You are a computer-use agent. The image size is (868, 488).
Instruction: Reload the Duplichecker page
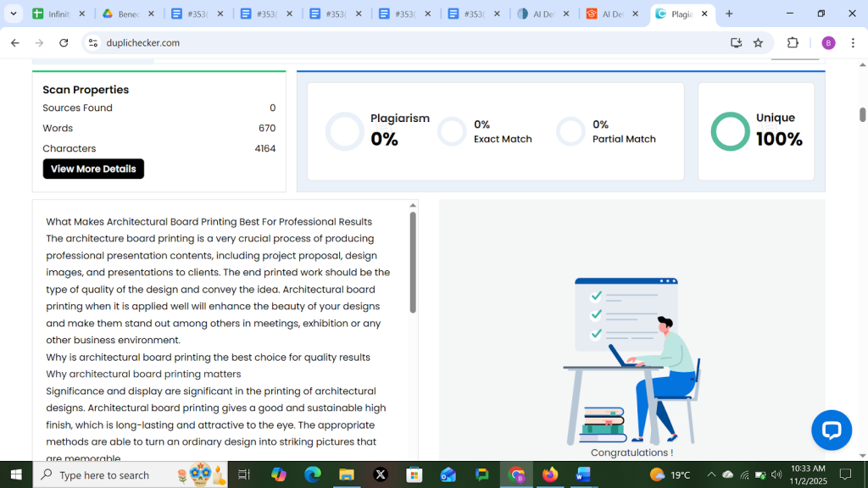pyautogui.click(x=64, y=43)
